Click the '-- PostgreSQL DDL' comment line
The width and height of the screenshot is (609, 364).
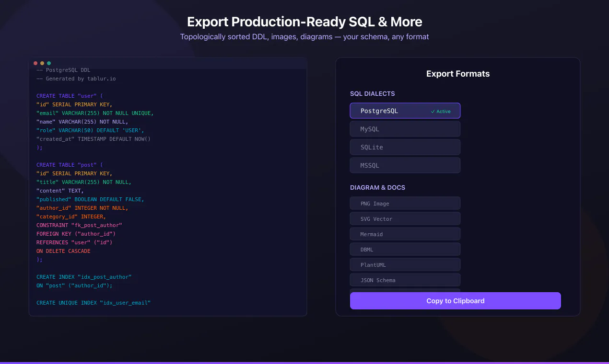click(x=63, y=70)
